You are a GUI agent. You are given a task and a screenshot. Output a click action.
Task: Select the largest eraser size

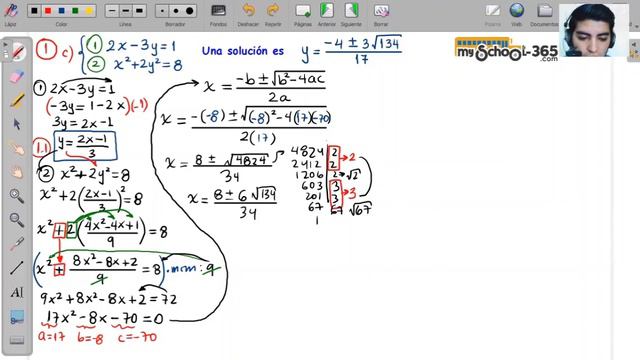pyautogui.click(x=190, y=11)
